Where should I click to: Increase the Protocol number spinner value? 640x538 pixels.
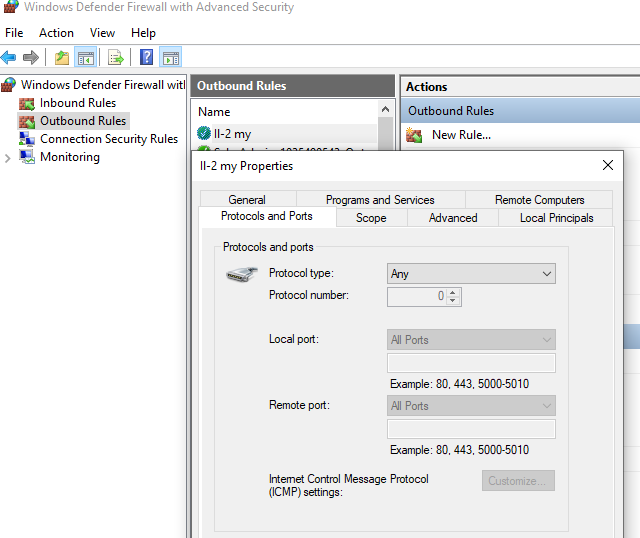(x=453, y=292)
